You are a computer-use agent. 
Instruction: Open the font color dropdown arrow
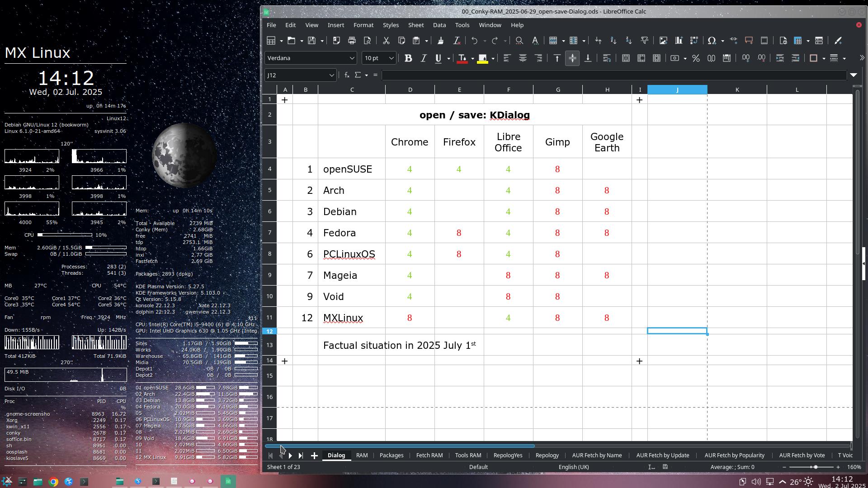tap(472, 58)
